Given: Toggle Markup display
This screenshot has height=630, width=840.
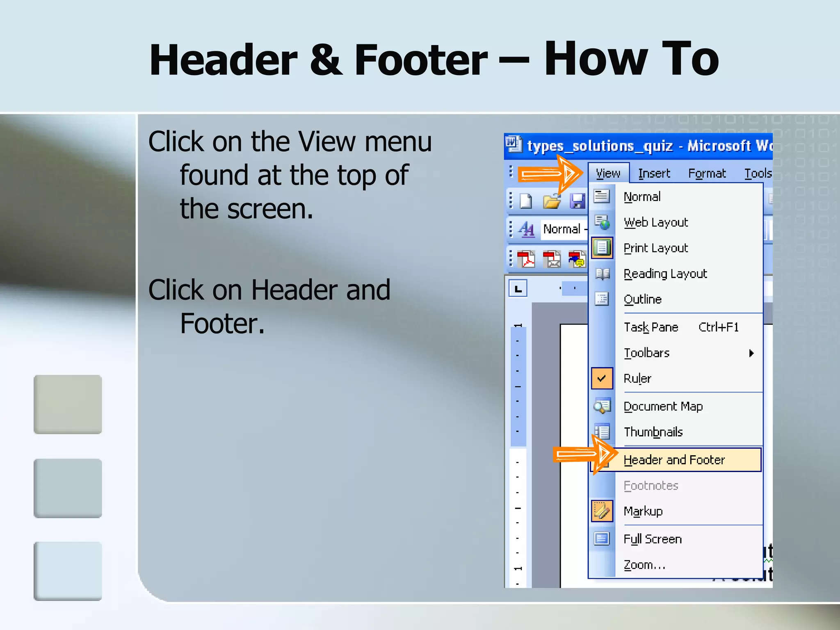Looking at the screenshot, I should point(676,511).
